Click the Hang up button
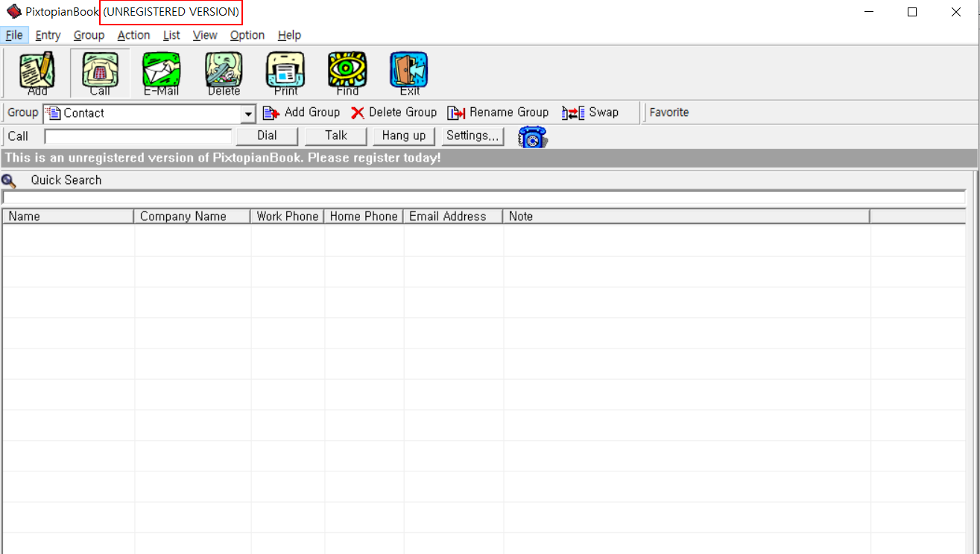 point(404,136)
